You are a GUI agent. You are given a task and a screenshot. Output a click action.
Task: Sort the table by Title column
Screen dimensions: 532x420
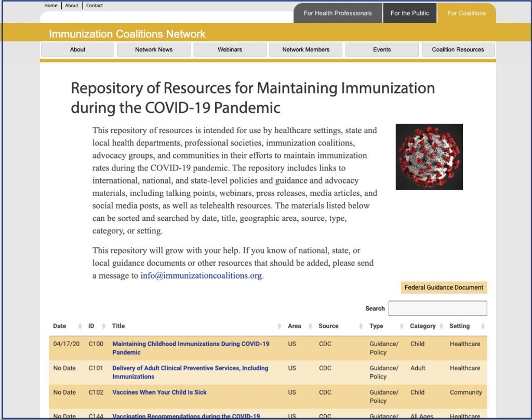pos(118,326)
